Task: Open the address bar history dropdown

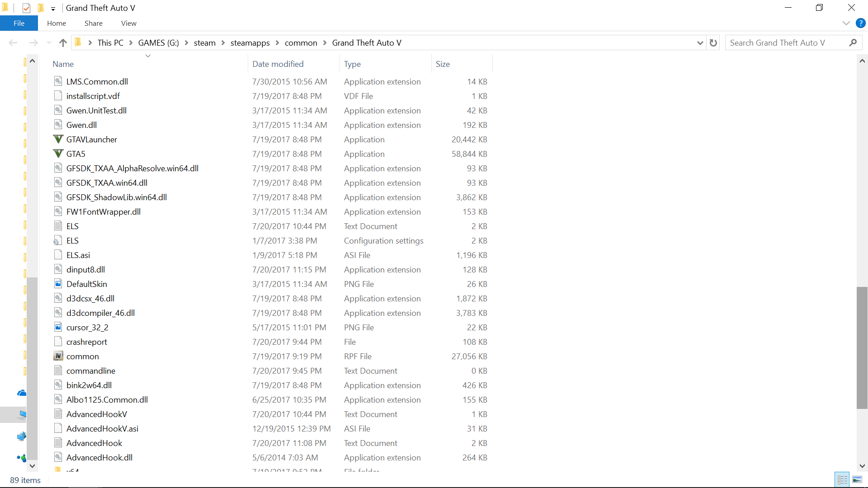Action: click(x=700, y=43)
